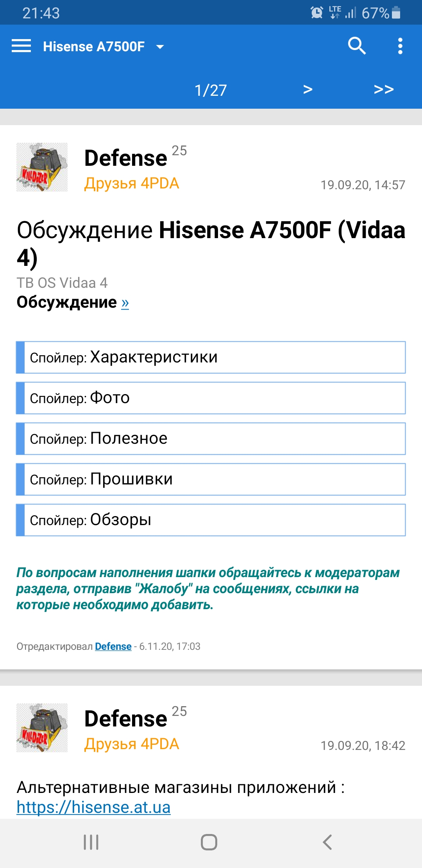The image size is (422, 868).
Task: Open Defense profile link in edit note
Action: click(x=113, y=646)
